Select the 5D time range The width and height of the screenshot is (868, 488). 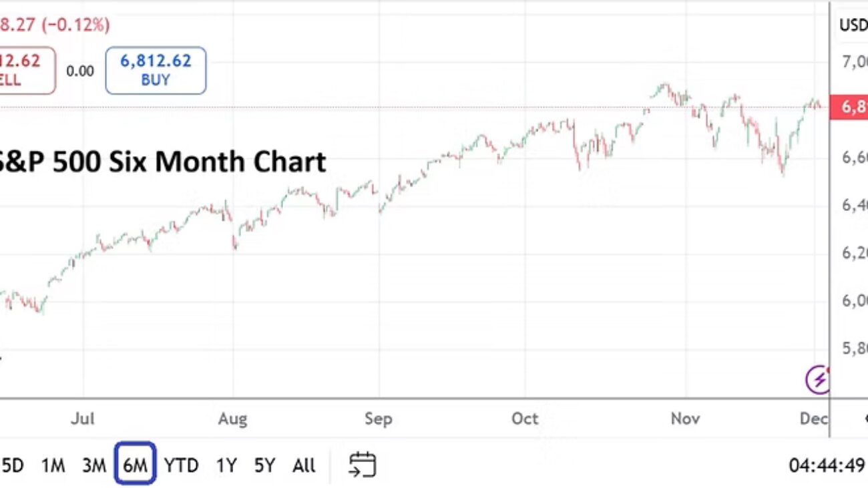pyautogui.click(x=12, y=465)
